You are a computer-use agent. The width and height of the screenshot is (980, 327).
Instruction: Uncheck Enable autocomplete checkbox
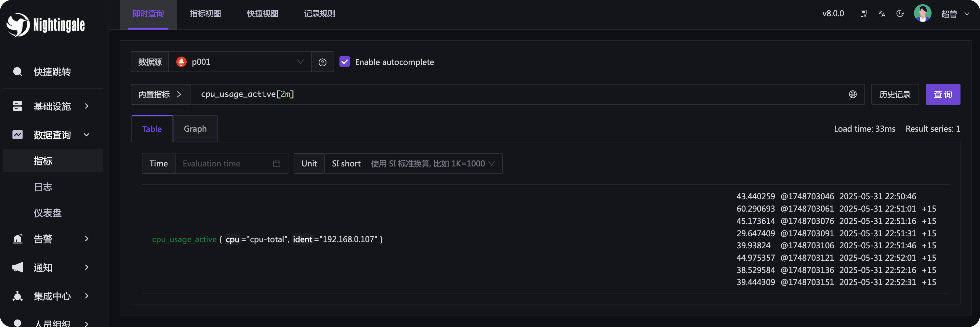pos(344,62)
